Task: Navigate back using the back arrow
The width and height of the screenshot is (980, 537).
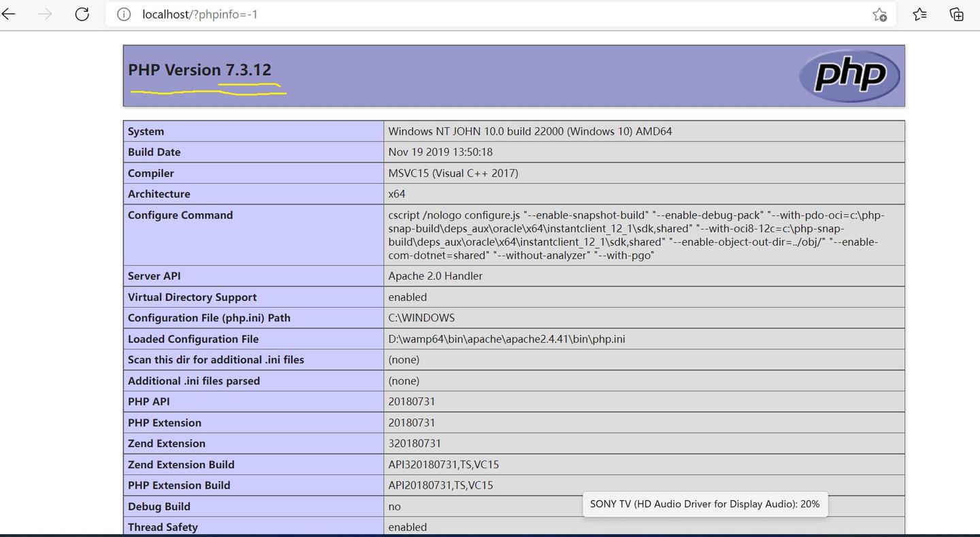Action: click(9, 14)
